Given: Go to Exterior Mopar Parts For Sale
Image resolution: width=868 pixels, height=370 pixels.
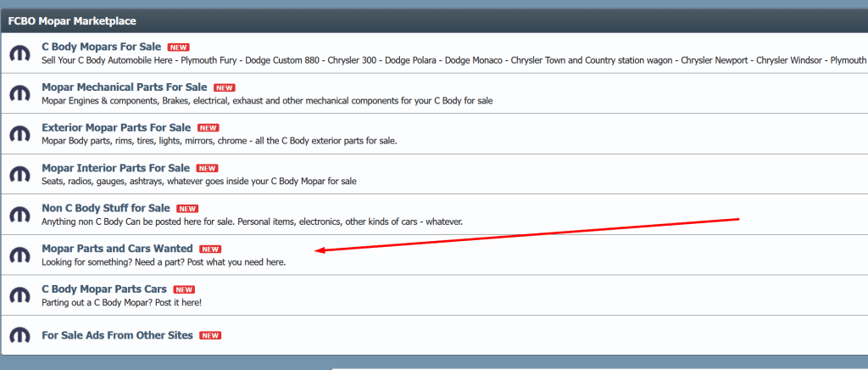Looking at the screenshot, I should point(116,127).
